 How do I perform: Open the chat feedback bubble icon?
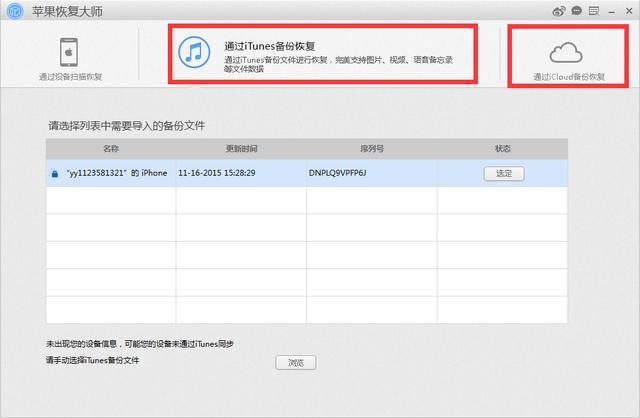tap(576, 11)
